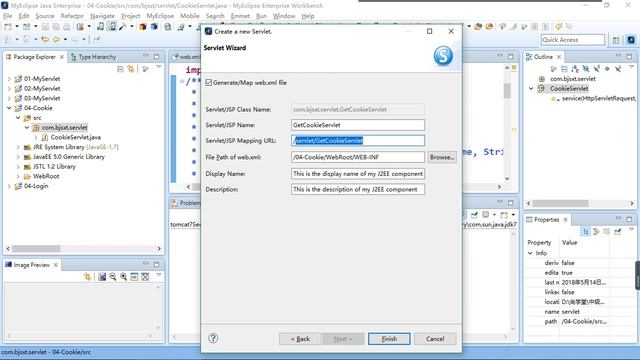This screenshot has height=360, width=640.
Task: Click the New file toolbar icon
Action: coord(8,27)
